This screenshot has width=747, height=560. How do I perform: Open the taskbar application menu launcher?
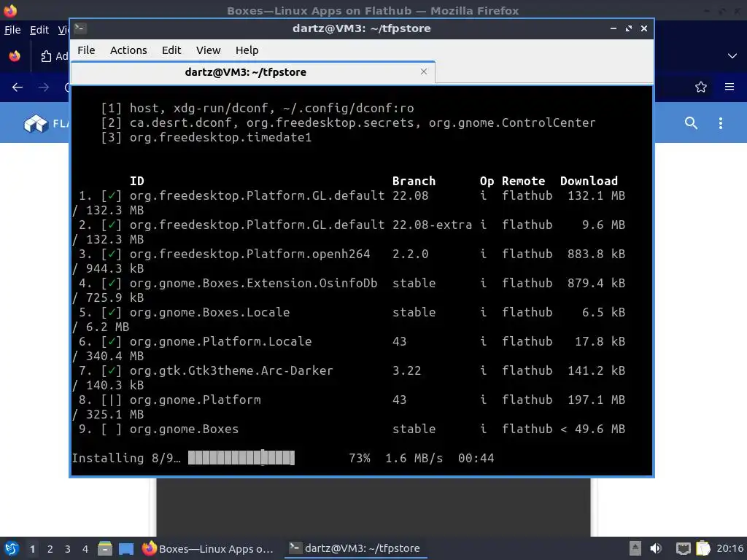pyautogui.click(x=12, y=548)
